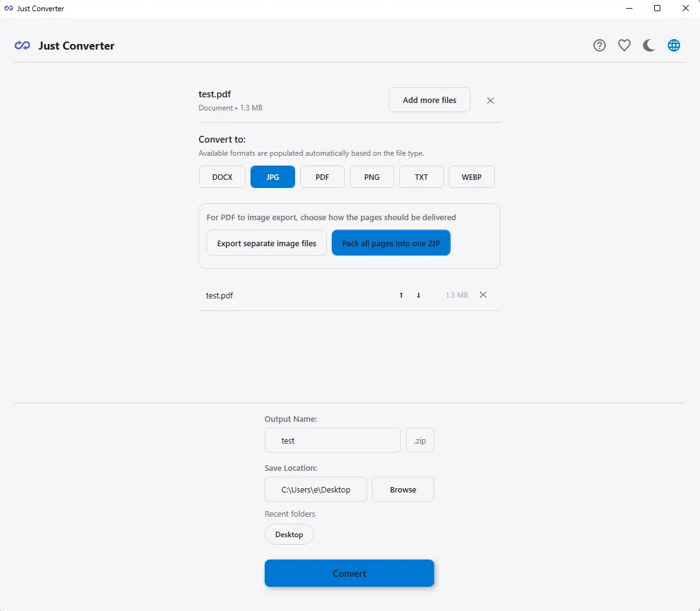Select Export separate image files option

click(266, 243)
